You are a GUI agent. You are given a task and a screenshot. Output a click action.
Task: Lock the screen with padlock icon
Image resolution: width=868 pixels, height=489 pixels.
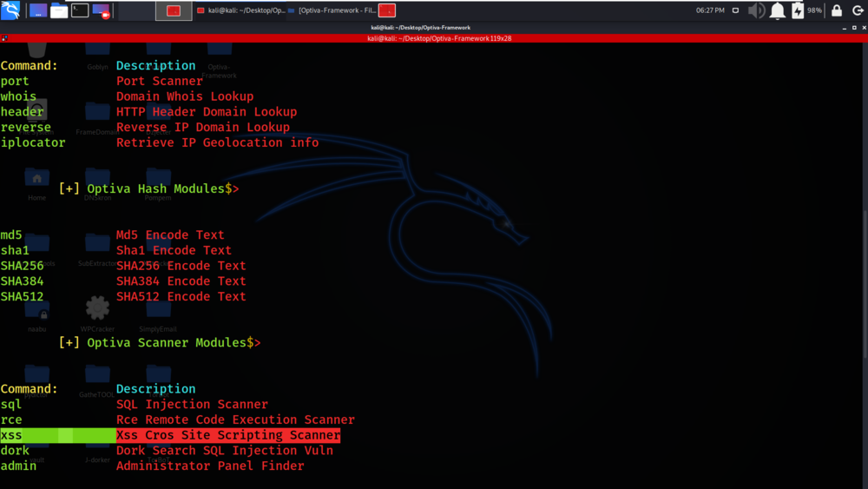[x=837, y=10]
